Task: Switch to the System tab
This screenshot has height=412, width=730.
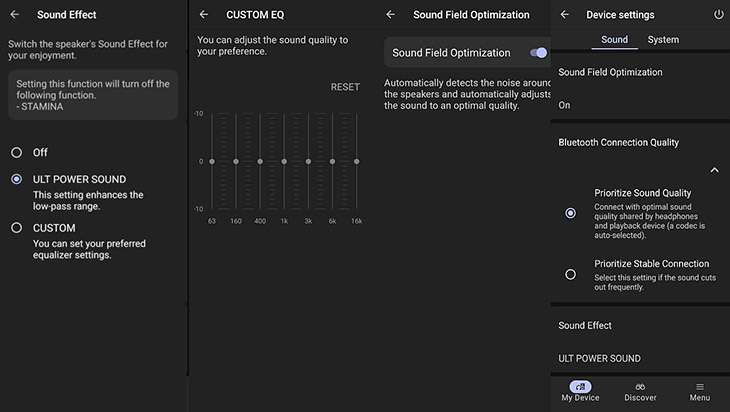Action: tap(663, 40)
